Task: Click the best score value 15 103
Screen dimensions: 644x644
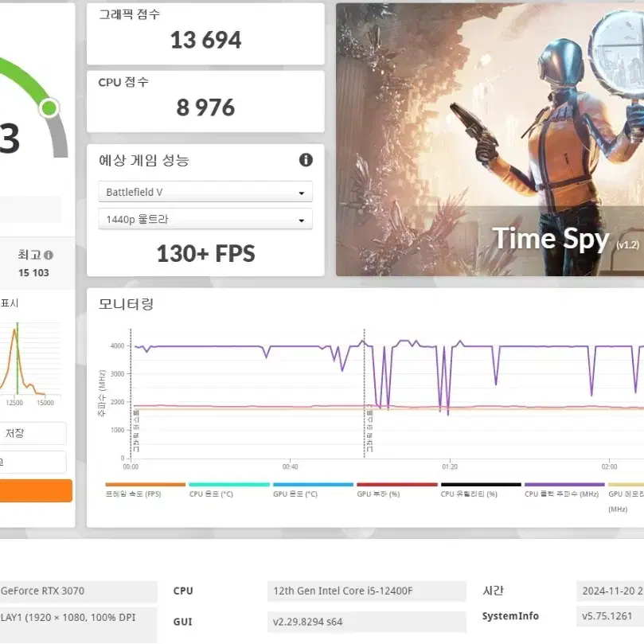Action: 33,273
